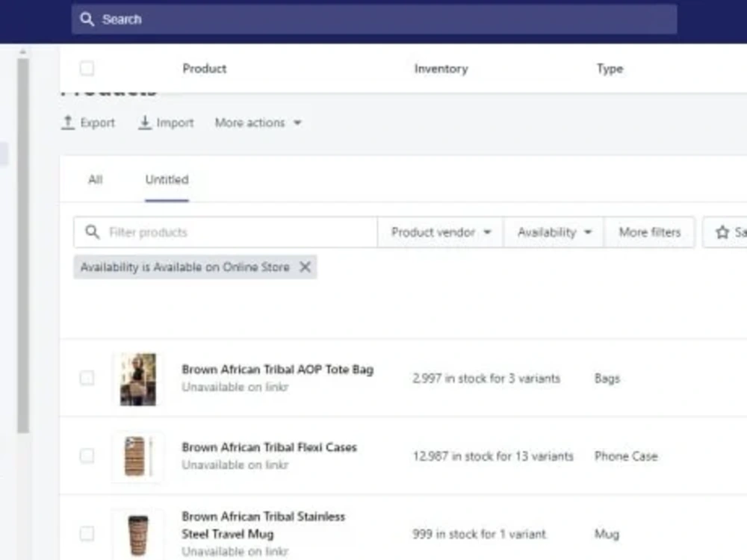Open the Availability filter dropdown

(554, 232)
